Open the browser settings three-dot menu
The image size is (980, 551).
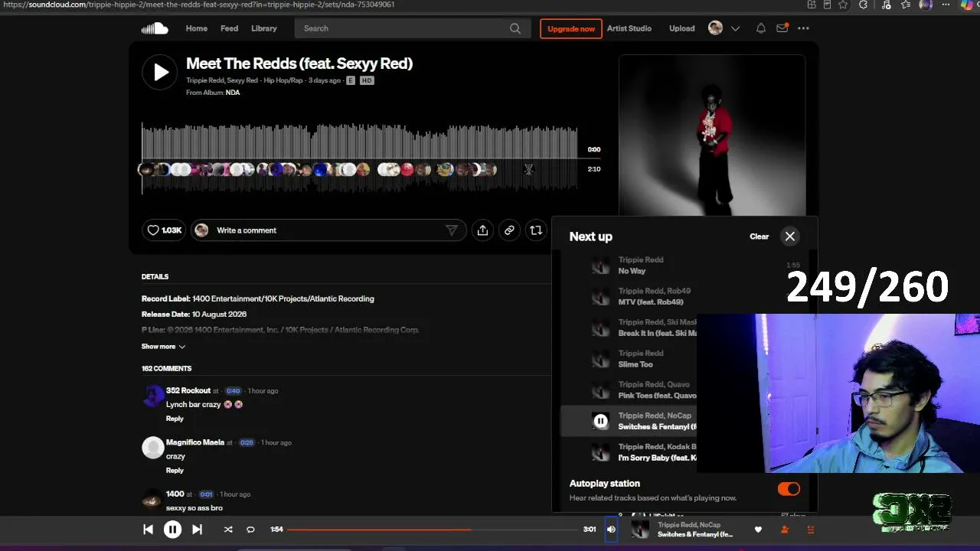[947, 5]
